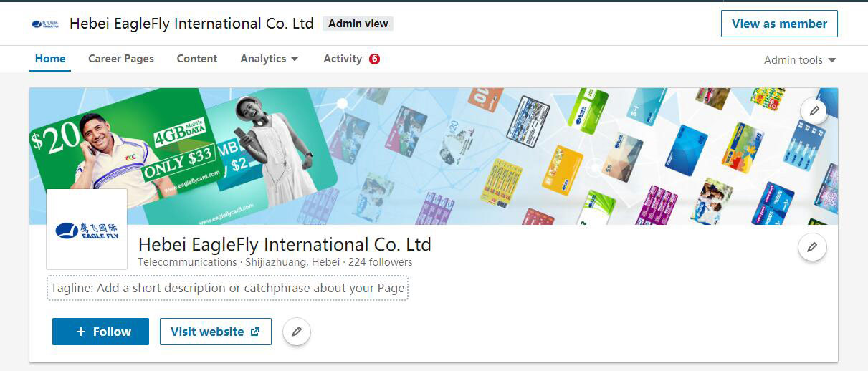Image resolution: width=868 pixels, height=371 pixels.
Task: Edit the cover banner image pencil icon
Action: point(814,111)
